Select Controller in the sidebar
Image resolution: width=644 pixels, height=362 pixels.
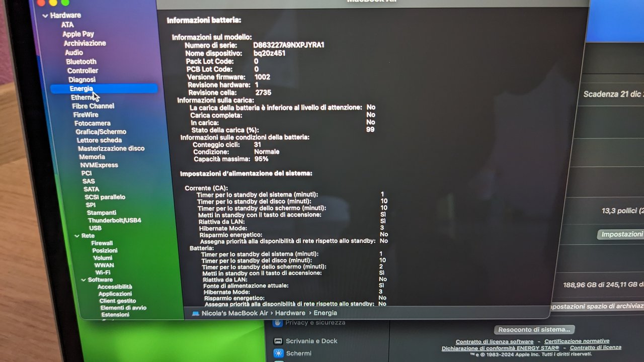(83, 71)
